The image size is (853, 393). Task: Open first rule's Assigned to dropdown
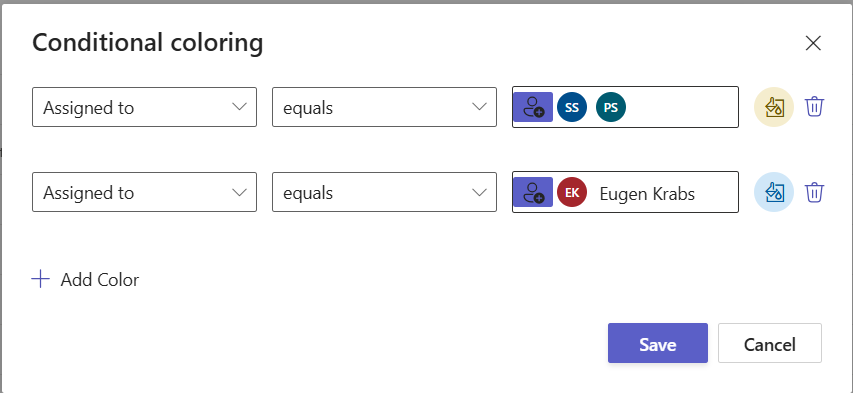tap(144, 107)
